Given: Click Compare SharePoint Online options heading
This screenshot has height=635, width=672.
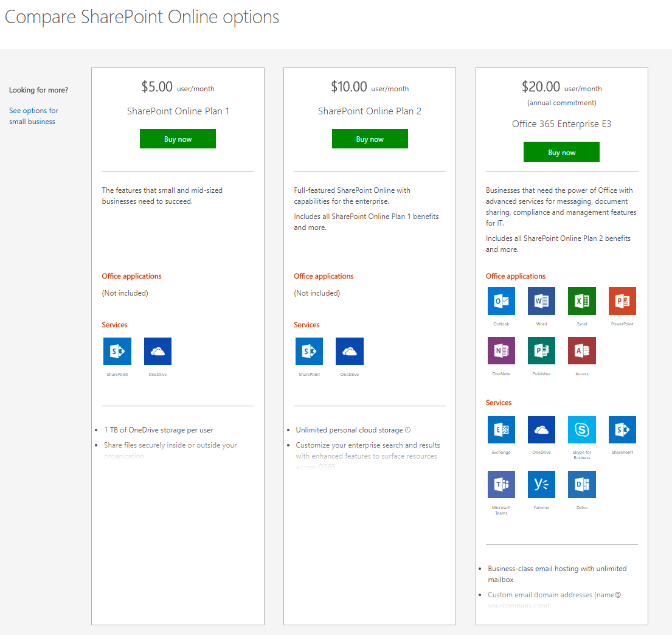Looking at the screenshot, I should click(142, 17).
